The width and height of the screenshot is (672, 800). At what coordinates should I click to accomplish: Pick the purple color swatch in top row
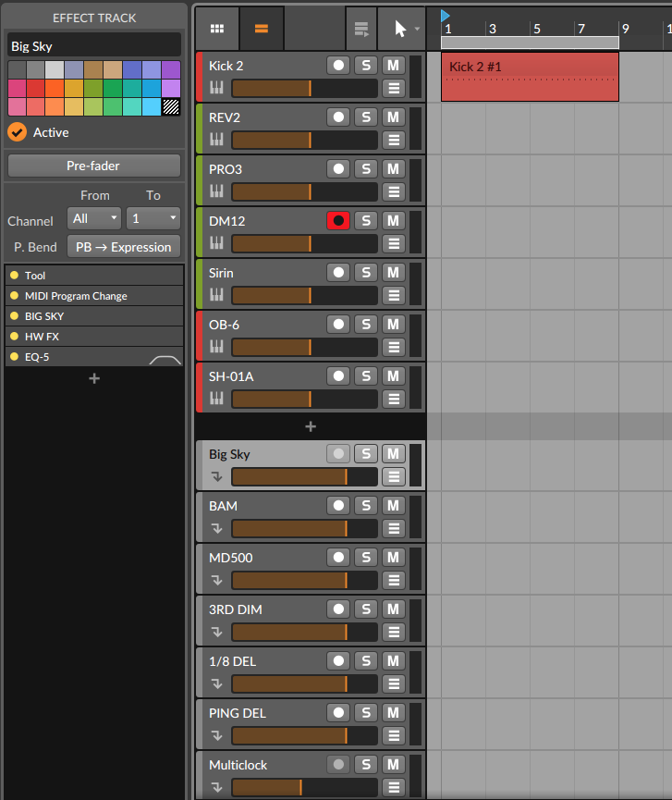[171, 69]
